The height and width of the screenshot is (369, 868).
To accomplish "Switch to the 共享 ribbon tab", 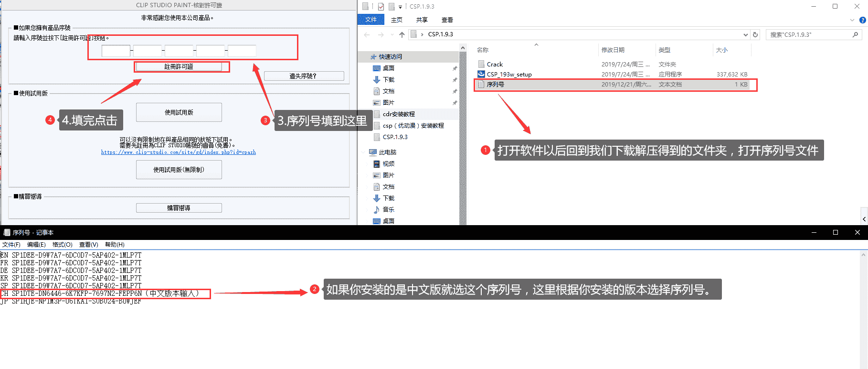I will (x=422, y=20).
